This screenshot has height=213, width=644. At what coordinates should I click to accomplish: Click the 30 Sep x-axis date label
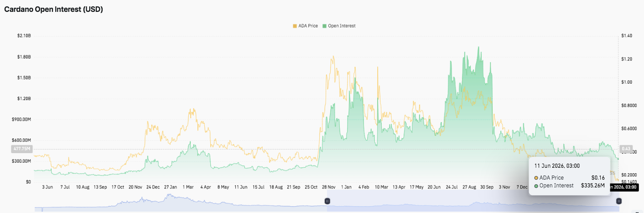coord(487,187)
